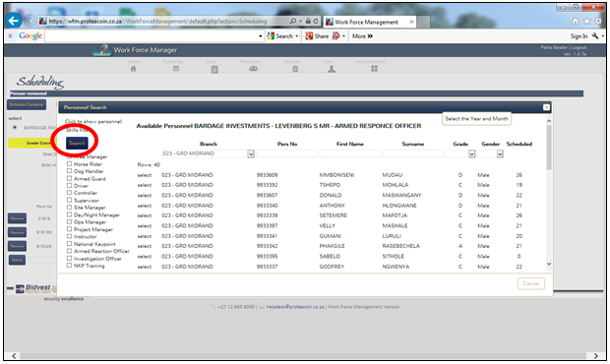Click the Bidvest Protea Coin logo
610x364 pixels.
33,289
